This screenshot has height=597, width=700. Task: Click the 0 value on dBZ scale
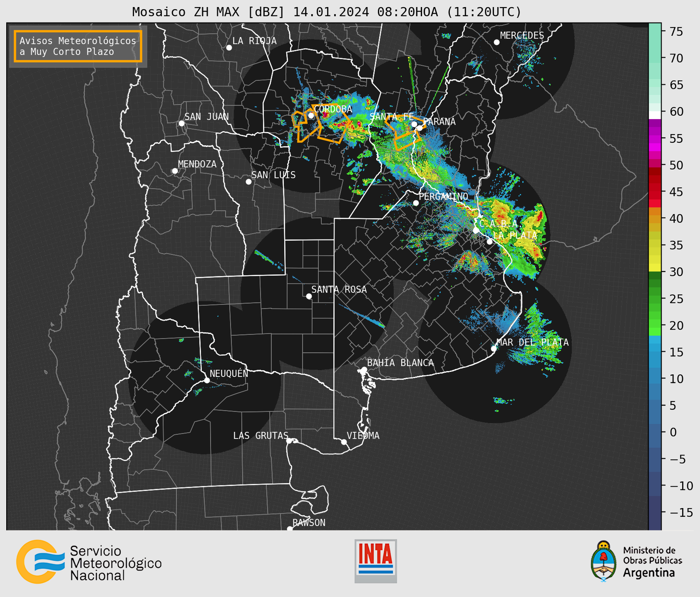click(x=673, y=433)
